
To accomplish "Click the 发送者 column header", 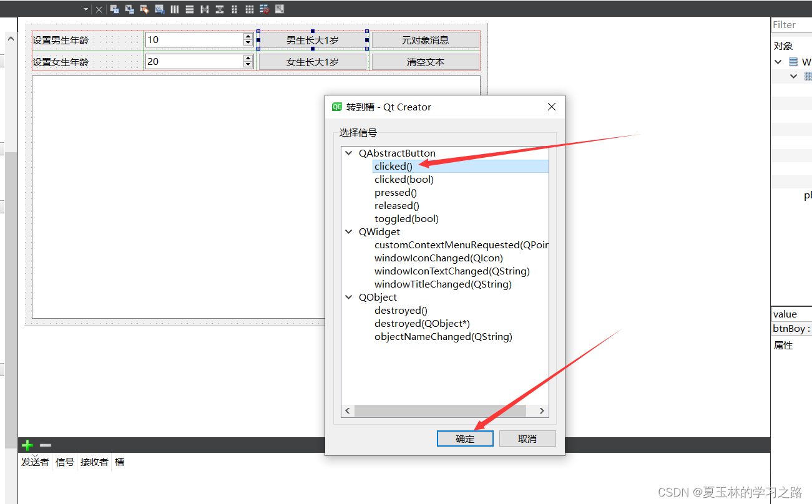I will [x=36, y=462].
